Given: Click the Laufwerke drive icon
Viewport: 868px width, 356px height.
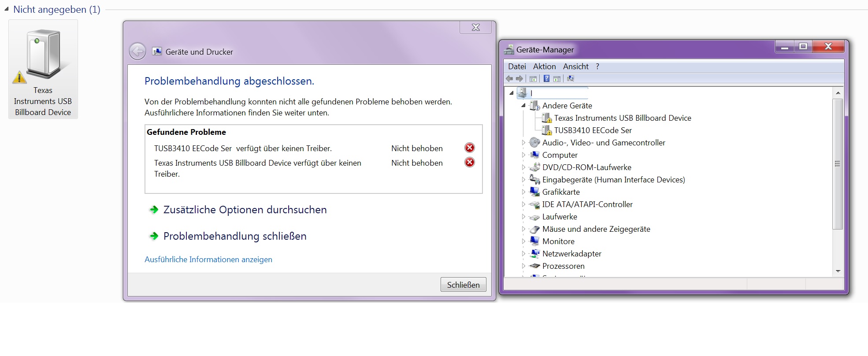Looking at the screenshot, I should point(534,217).
